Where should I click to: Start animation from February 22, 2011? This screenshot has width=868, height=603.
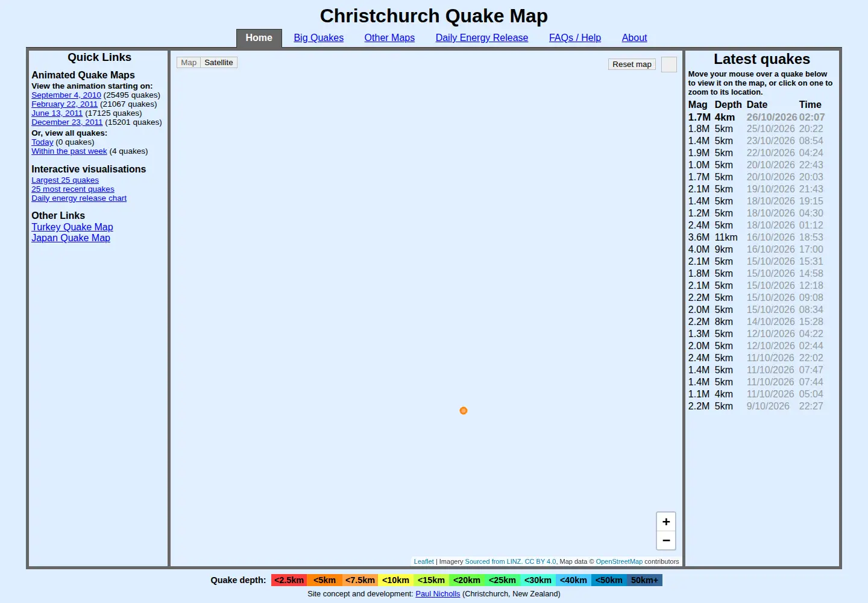(x=64, y=104)
